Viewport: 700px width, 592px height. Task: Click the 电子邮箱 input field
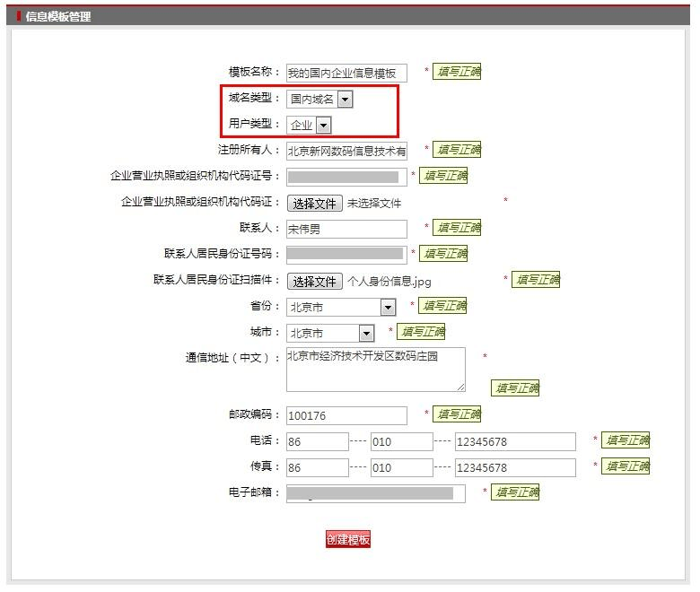click(x=375, y=493)
